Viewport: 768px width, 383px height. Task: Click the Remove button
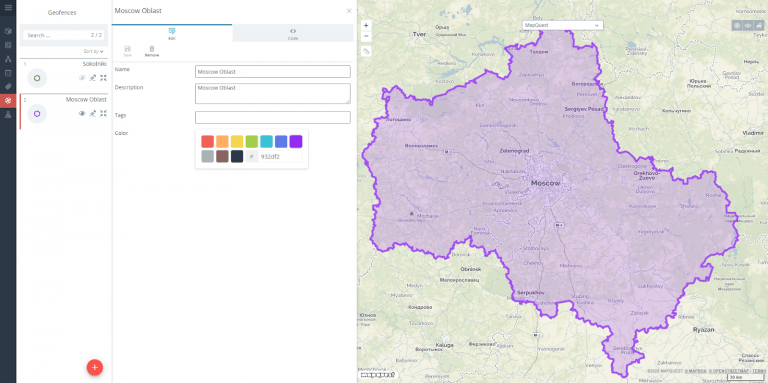pos(152,51)
